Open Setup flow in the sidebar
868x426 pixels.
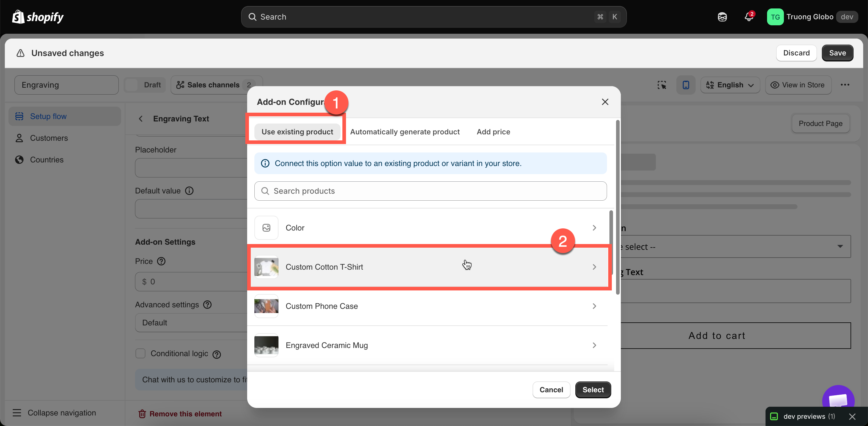click(x=65, y=116)
